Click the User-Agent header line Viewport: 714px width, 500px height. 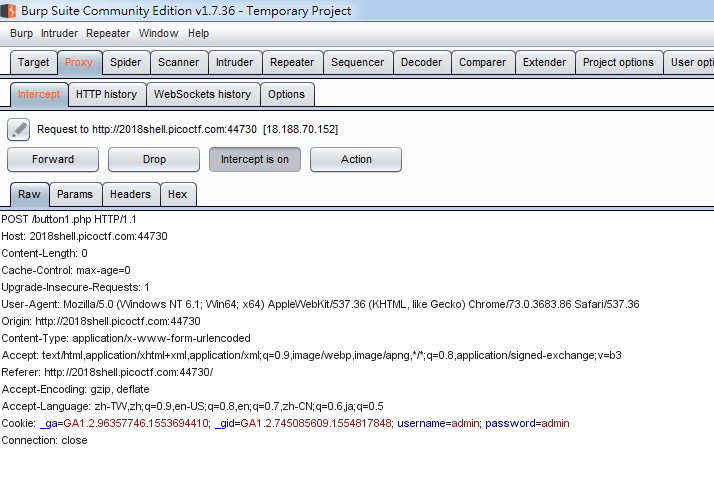point(320,304)
